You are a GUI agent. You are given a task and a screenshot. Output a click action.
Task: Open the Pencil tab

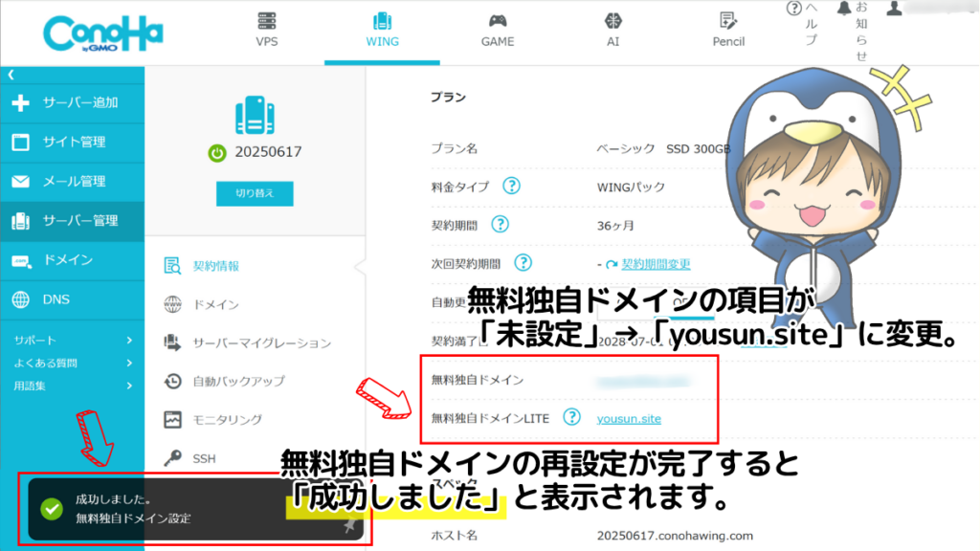tap(728, 30)
